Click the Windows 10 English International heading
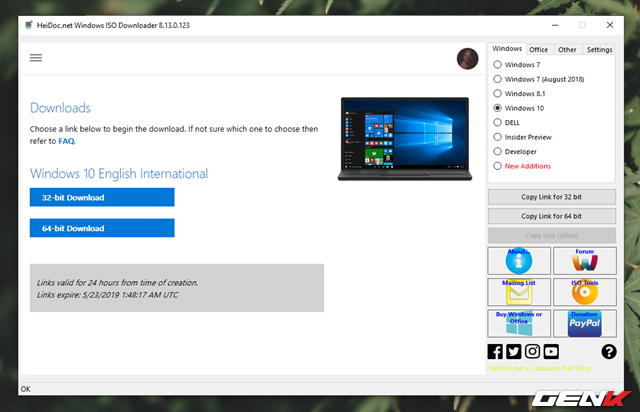Image resolution: width=640 pixels, height=412 pixels. 119,174
